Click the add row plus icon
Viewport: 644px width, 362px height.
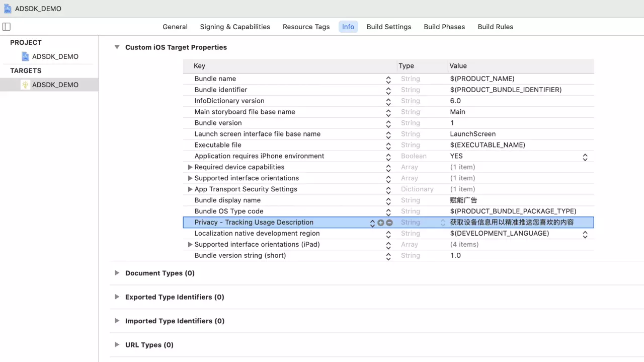point(381,223)
